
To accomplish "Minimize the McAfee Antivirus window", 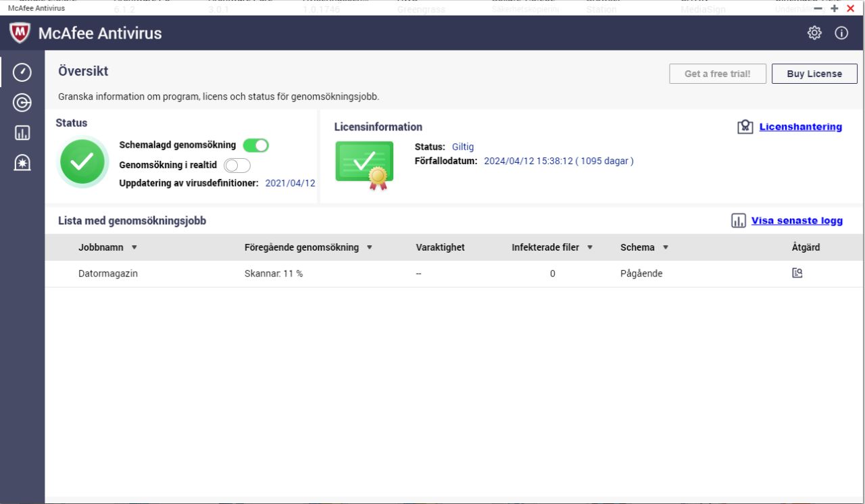I will click(818, 8).
